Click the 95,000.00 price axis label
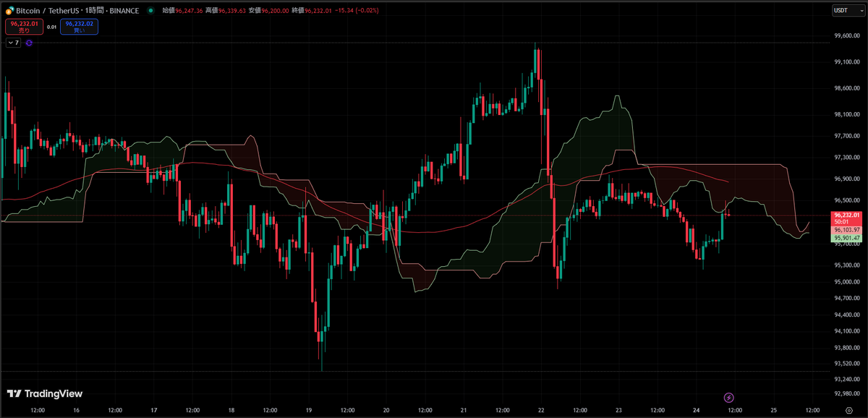This screenshot has height=418, width=868. pyautogui.click(x=847, y=281)
